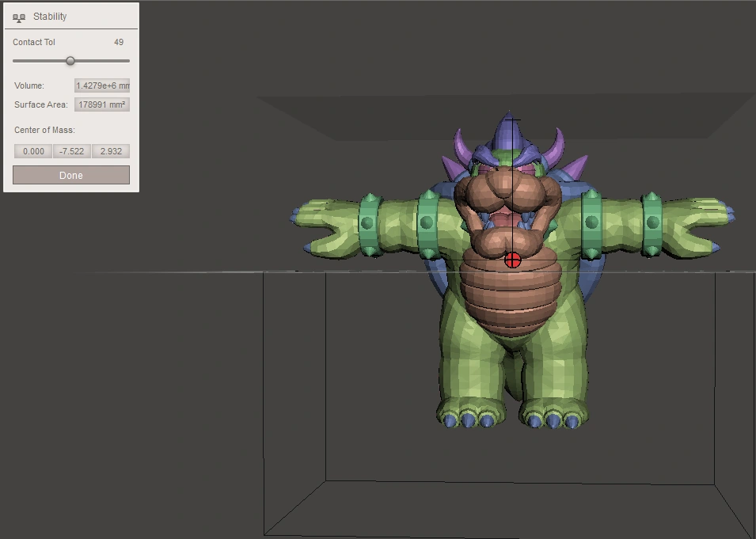This screenshot has height=539, width=756.
Task: Click the Surface Area field showing 178991 mm²
Action: point(101,104)
